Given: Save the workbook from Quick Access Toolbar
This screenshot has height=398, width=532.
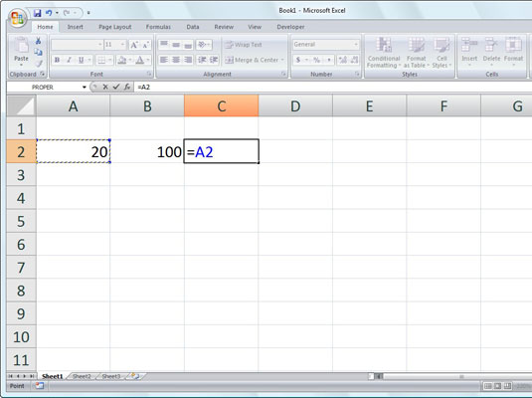Looking at the screenshot, I should pos(38,13).
